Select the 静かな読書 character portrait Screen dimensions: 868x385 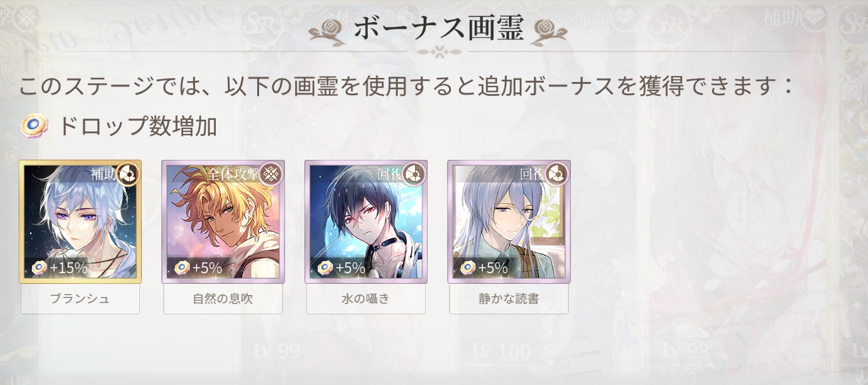pos(508,222)
